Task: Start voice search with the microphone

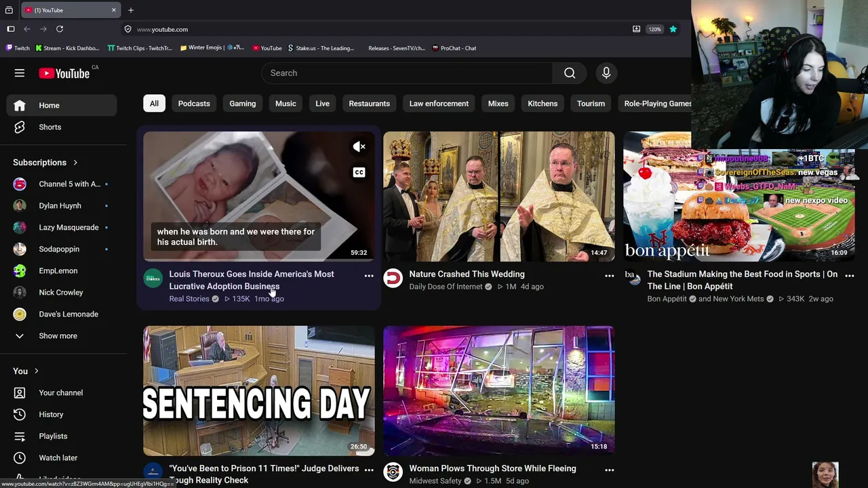Action: click(606, 73)
